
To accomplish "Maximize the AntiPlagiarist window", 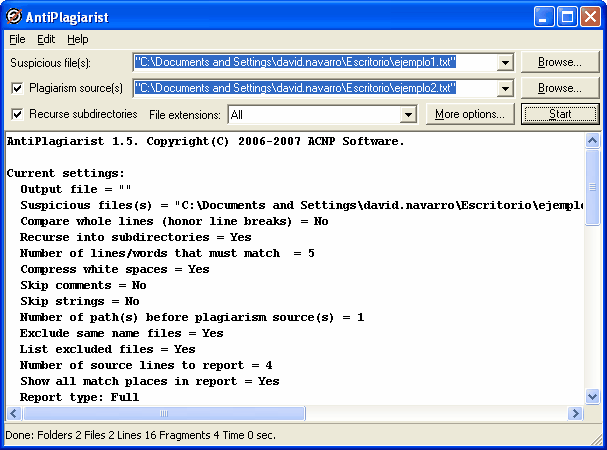I will pos(567,17).
